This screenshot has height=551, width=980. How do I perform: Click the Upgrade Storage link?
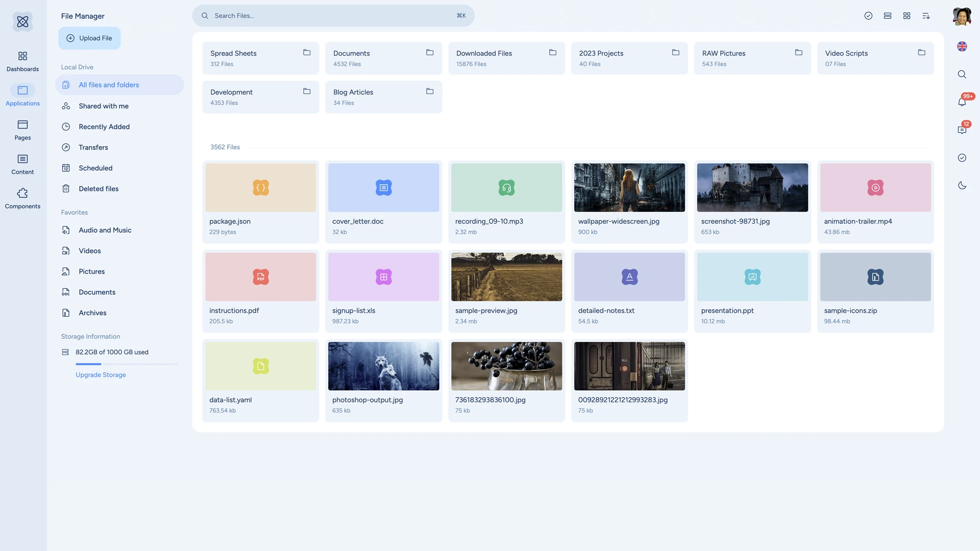(x=101, y=375)
